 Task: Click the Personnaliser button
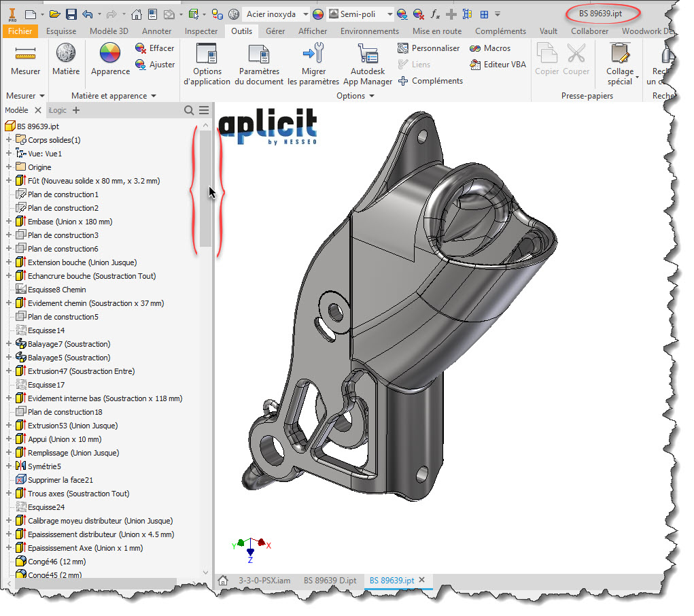point(429,48)
